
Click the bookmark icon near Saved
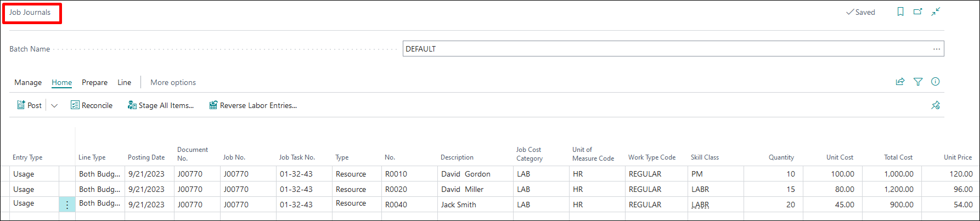900,12
